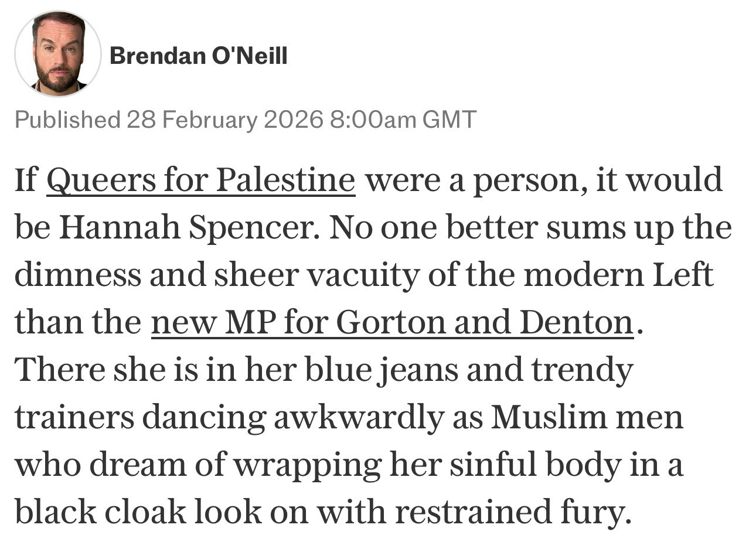
Task: Click the word Published in the byline
Action: (x=67, y=120)
